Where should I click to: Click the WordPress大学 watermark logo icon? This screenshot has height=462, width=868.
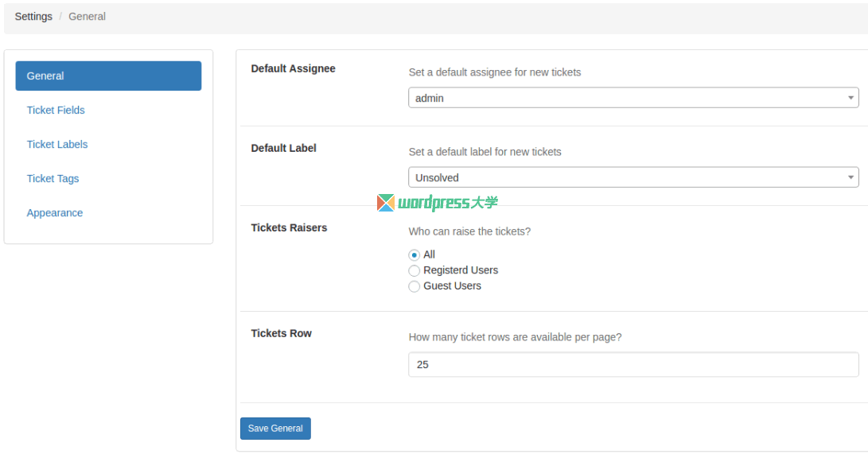coord(386,203)
